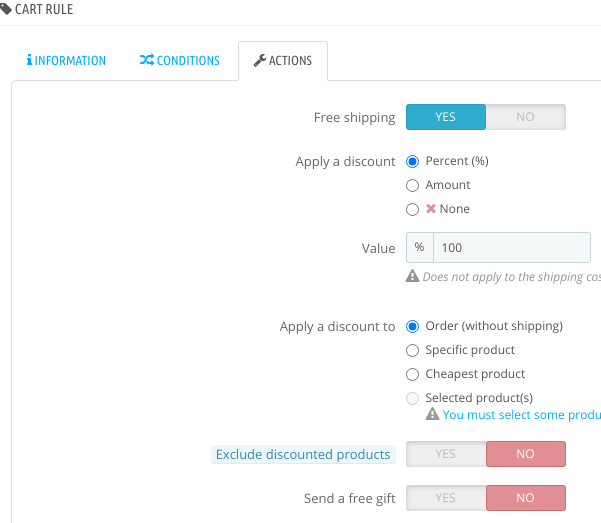This screenshot has width=601, height=523.
Task: Click the percent sign prefix in Value
Action: pyautogui.click(x=419, y=247)
